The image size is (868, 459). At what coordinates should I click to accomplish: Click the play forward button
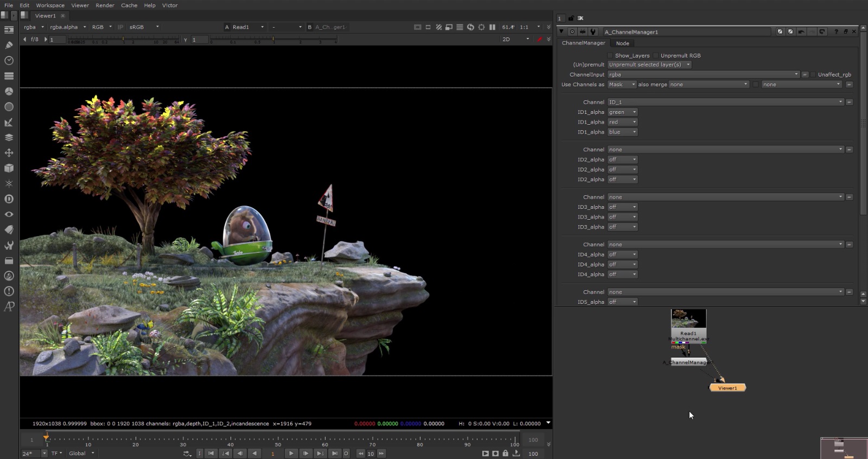click(291, 454)
